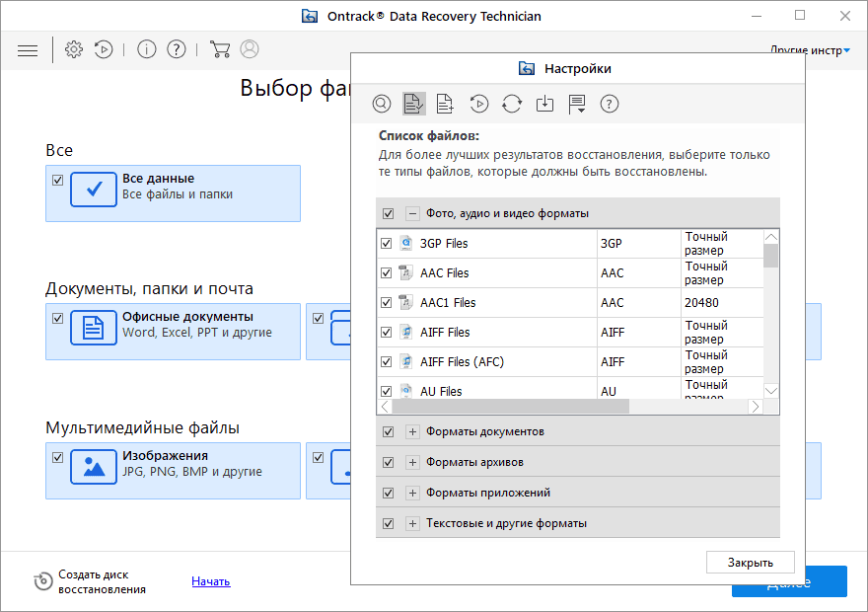The image size is (868, 612).
Task: Click the shopping cart icon
Action: (220, 49)
